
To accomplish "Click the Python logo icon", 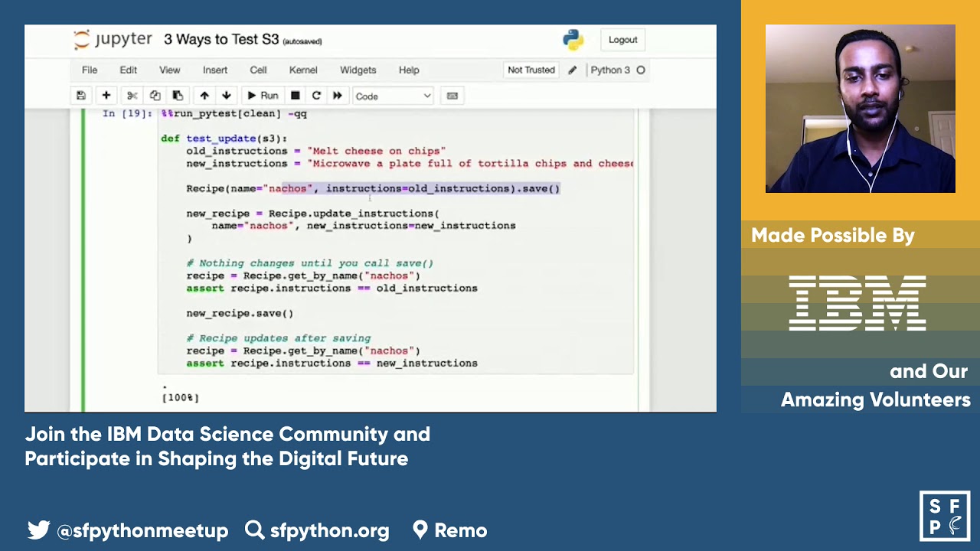I will (573, 40).
